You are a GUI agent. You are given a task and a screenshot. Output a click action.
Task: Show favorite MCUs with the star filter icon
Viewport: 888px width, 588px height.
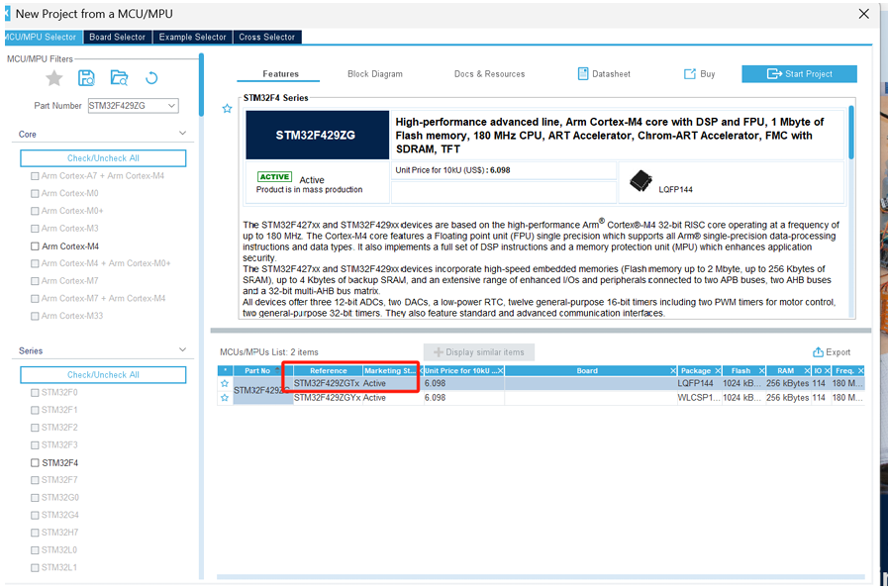(54, 78)
